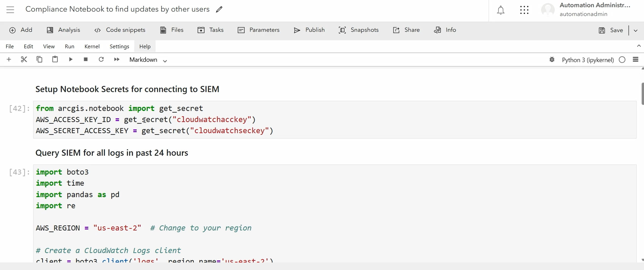Viewport: 644px width, 270px height.
Task: Open the notifications bell
Action: tap(501, 10)
